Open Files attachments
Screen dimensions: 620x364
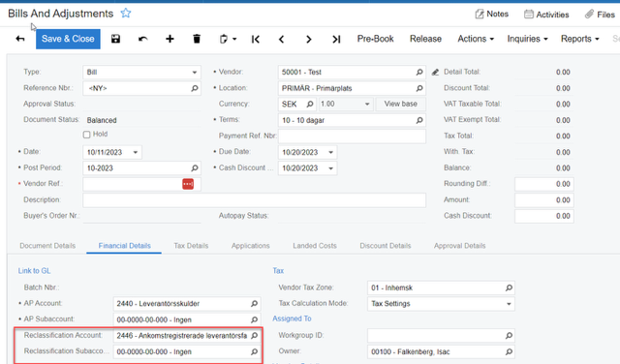click(600, 15)
